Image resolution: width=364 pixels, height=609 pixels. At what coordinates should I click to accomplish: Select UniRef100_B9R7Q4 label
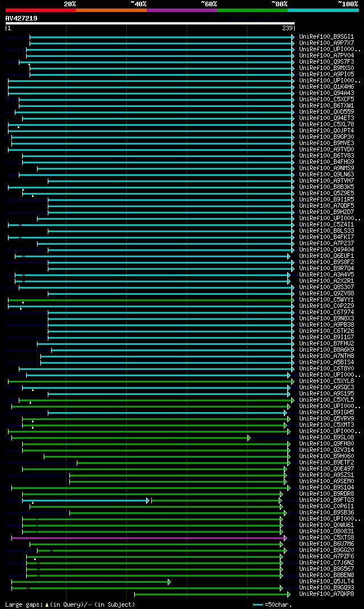click(326, 269)
